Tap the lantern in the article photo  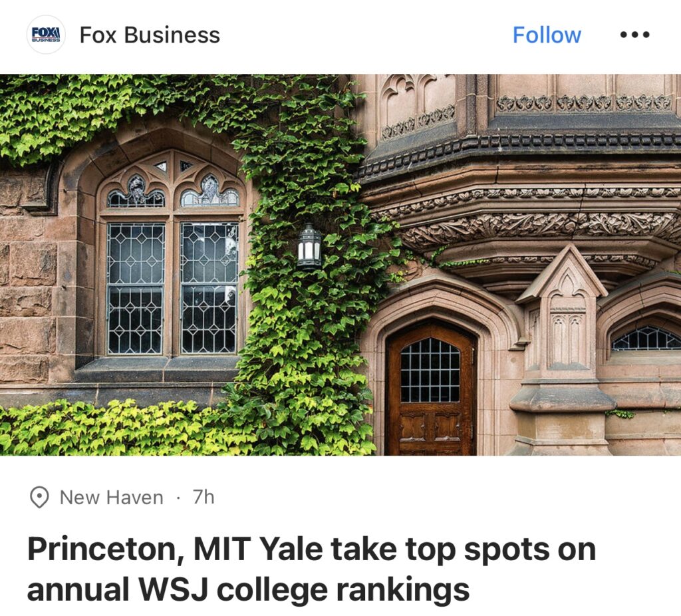tap(309, 245)
